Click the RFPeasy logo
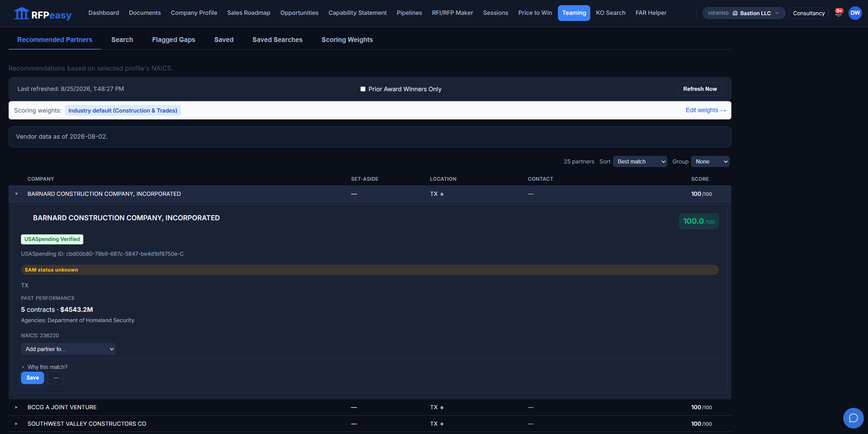Viewport: 868px width, 434px height. pos(43,13)
